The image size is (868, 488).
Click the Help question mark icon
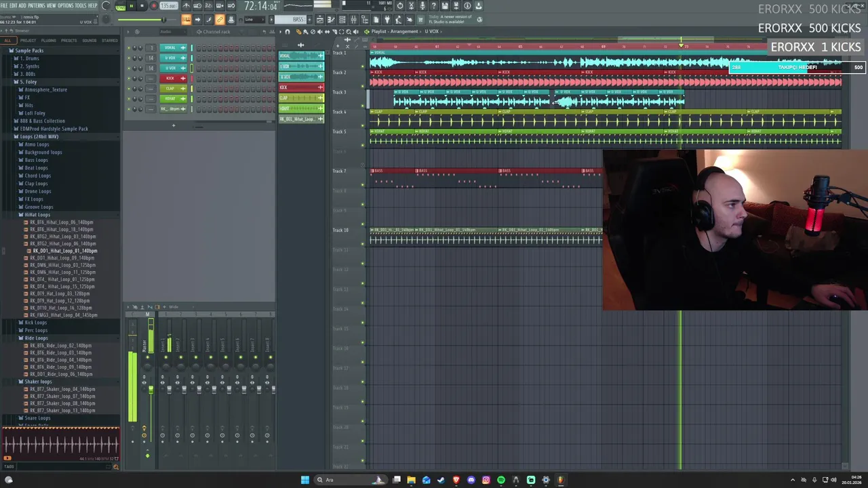pyautogui.click(x=433, y=5)
